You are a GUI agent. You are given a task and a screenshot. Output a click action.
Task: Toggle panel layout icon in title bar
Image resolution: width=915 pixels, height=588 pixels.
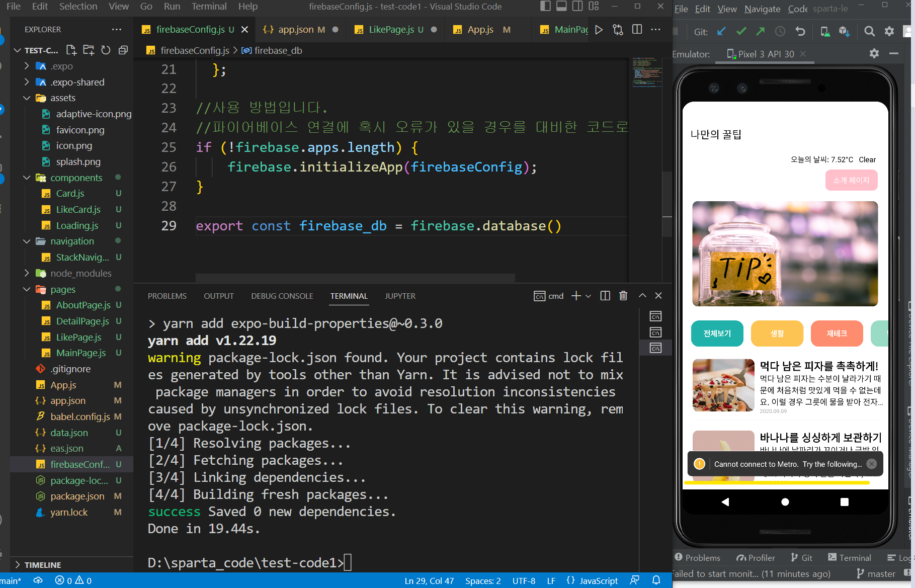click(561, 6)
